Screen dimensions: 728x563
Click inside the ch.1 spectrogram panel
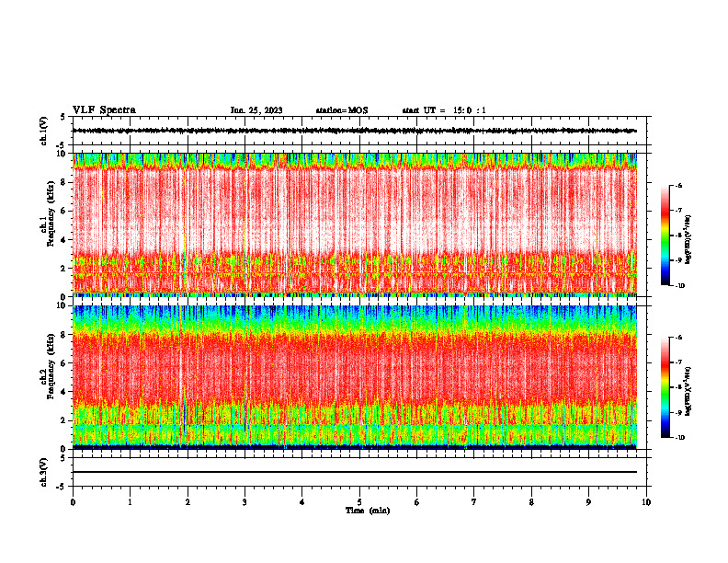tap(355, 224)
